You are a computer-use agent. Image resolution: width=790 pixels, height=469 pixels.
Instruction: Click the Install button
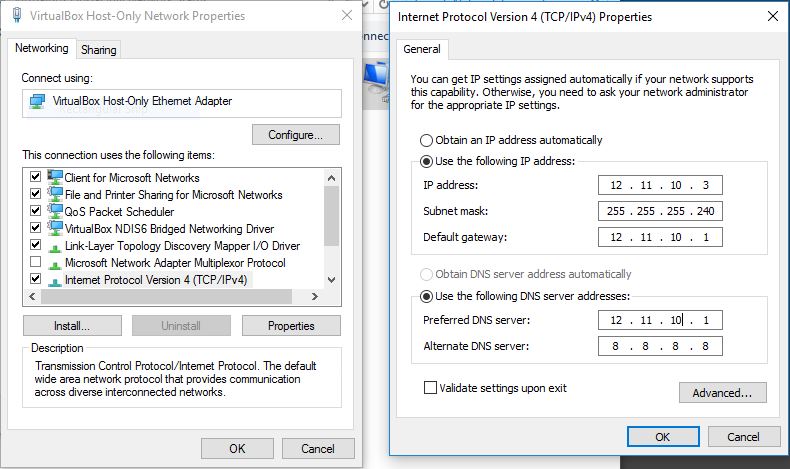(72, 326)
